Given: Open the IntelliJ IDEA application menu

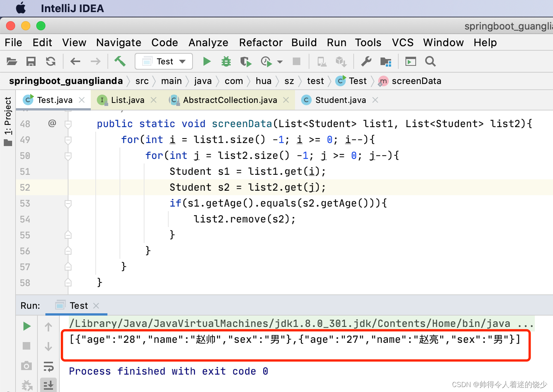Looking at the screenshot, I should click(72, 8).
